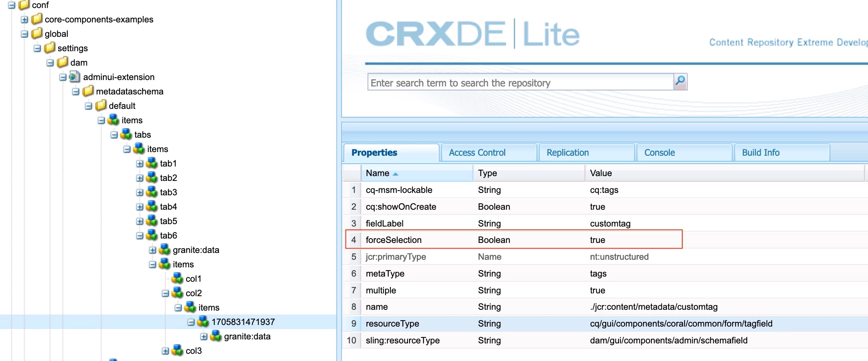Select the resourceType value tagfield path
868x361 pixels.
[x=681, y=323]
